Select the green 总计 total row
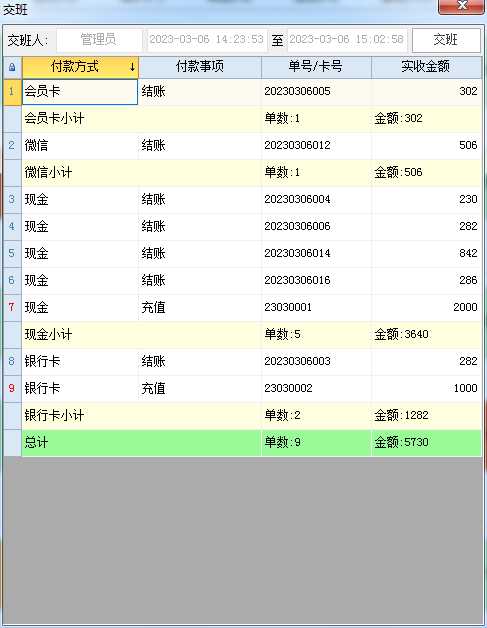Screen dimensions: 487x628 [x=252, y=443]
